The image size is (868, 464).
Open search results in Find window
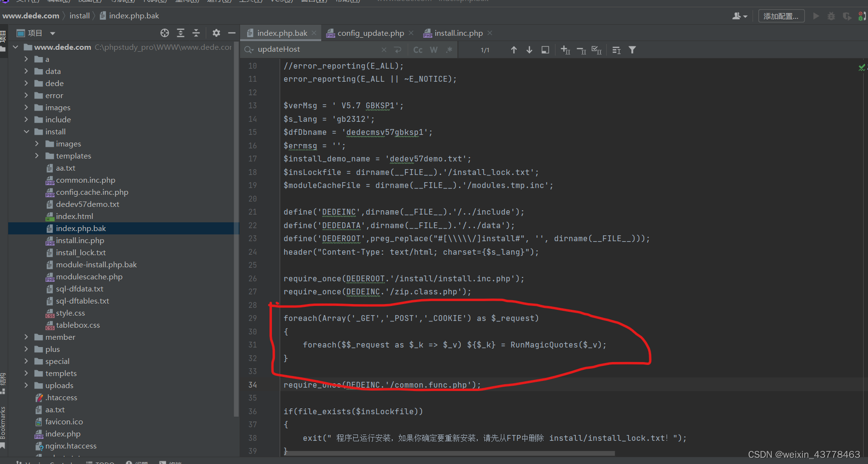545,49
